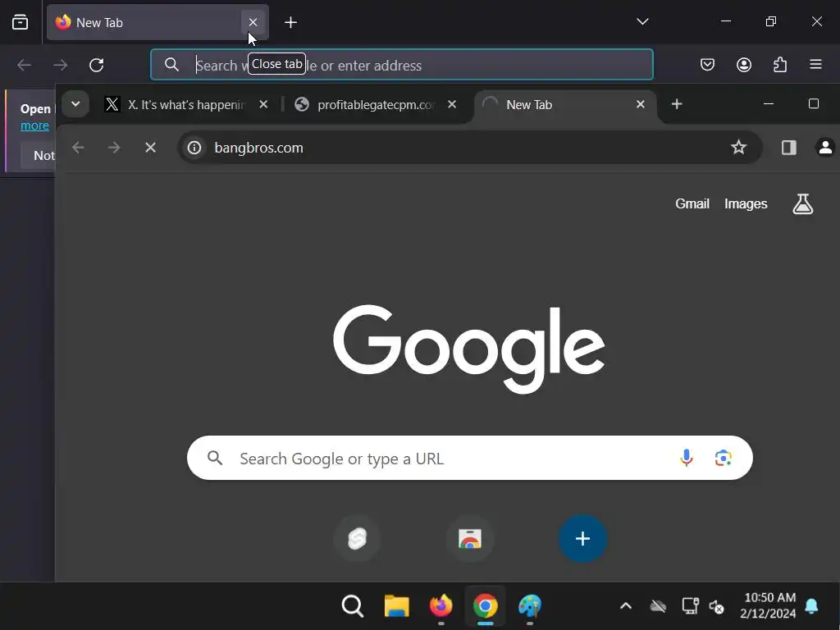Image resolution: width=840 pixels, height=630 pixels.
Task: Click the Chrome address bar URL text
Action: (x=258, y=148)
